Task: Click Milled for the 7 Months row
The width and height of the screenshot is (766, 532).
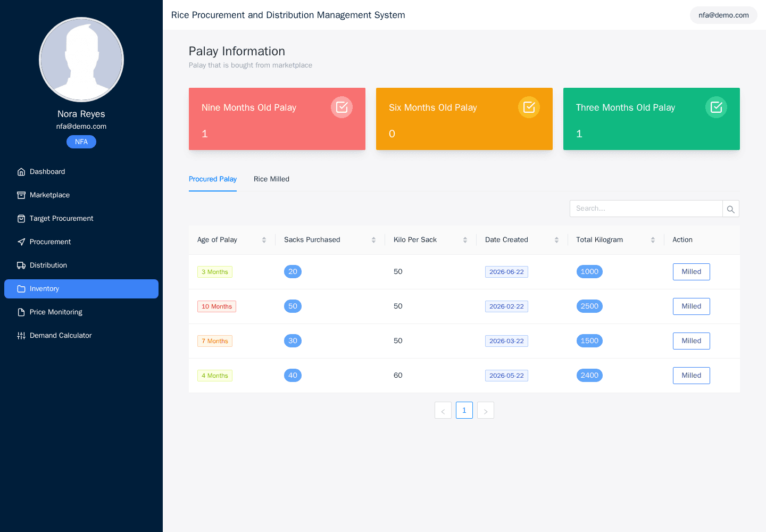Action: coord(692,341)
